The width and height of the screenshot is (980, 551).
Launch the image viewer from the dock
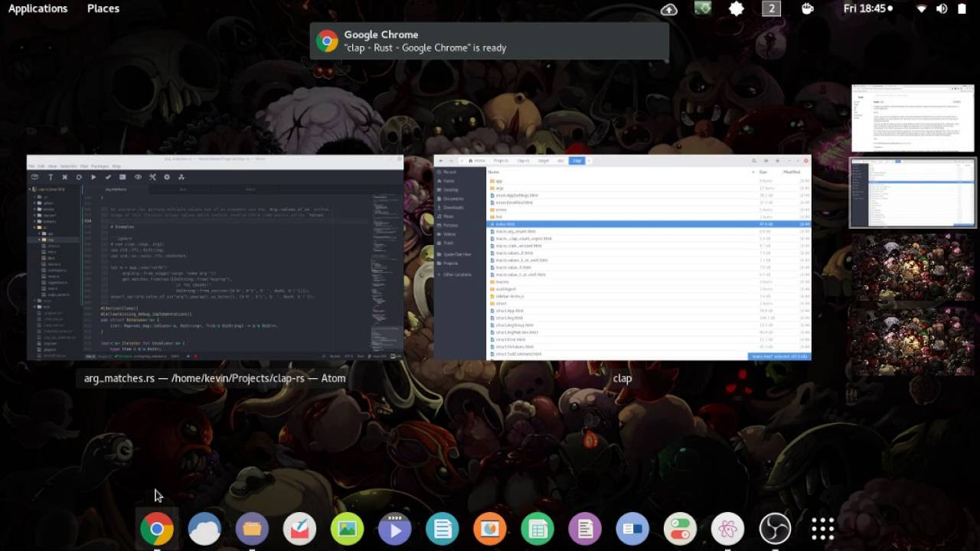coord(347,529)
